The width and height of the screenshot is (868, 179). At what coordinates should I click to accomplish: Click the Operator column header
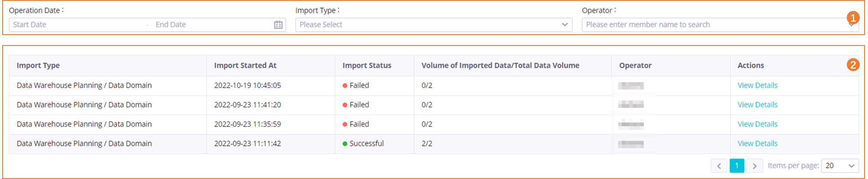[635, 65]
